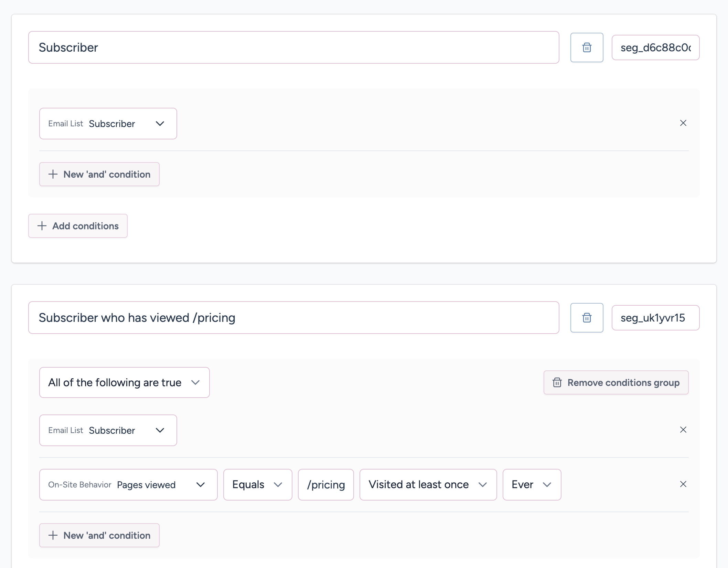Click the seg_d6c88c0 segment ID field
The width and height of the screenshot is (728, 568).
pos(655,48)
